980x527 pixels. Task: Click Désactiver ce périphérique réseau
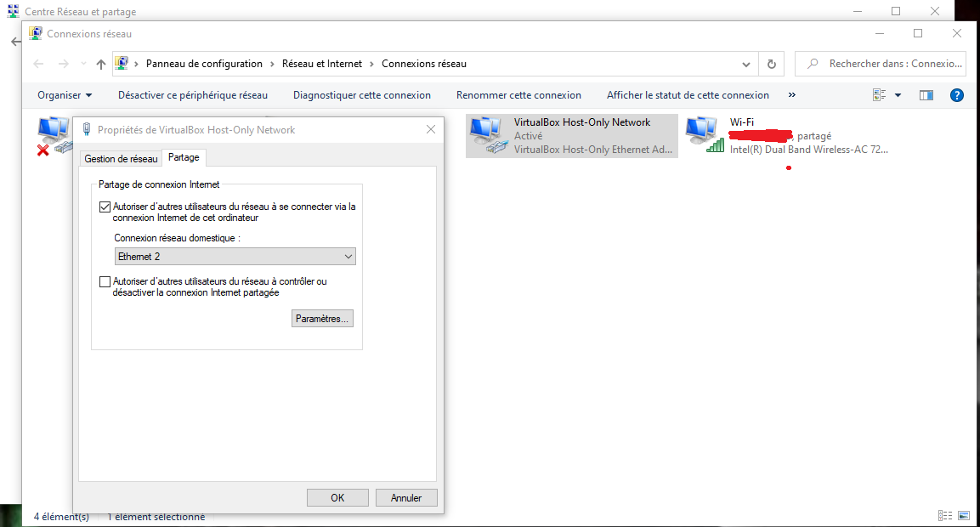click(192, 95)
